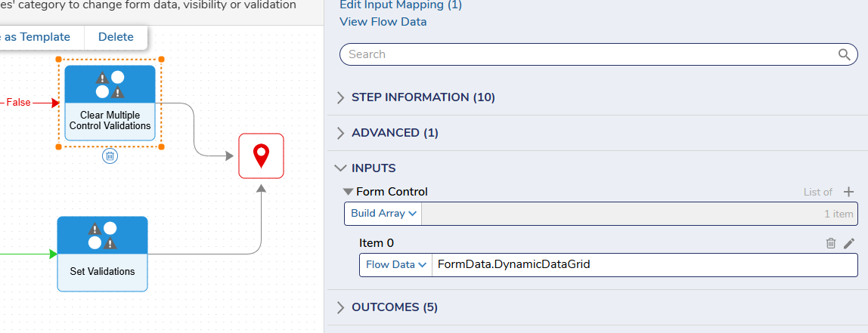
Task: Click trash icon below Clear Multiple Control Validations
Action: [110, 156]
